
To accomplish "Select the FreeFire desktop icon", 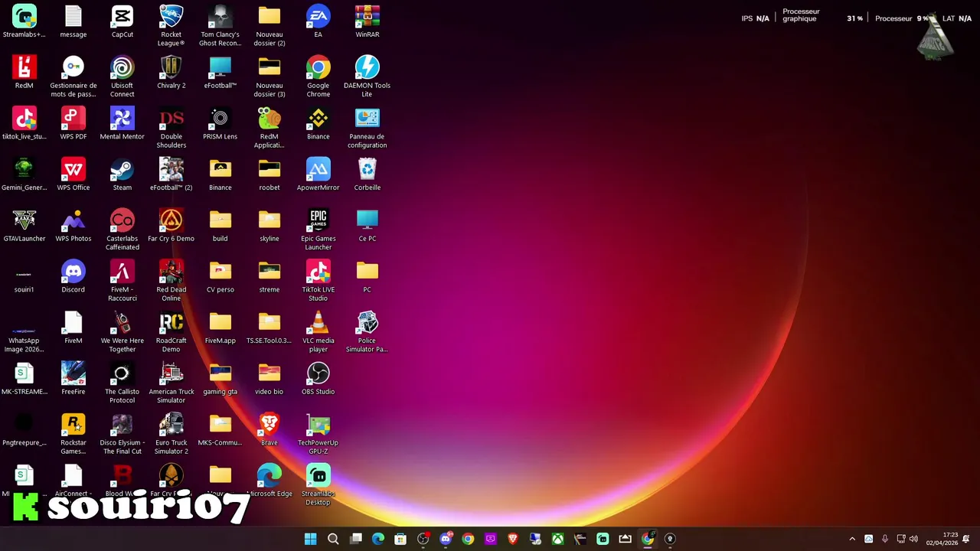I will [73, 378].
